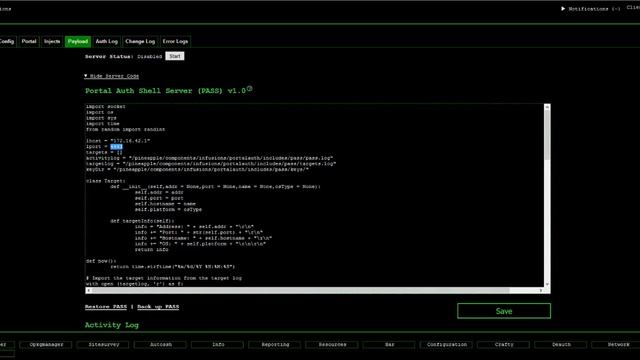Click inside the server code editor

(314, 195)
